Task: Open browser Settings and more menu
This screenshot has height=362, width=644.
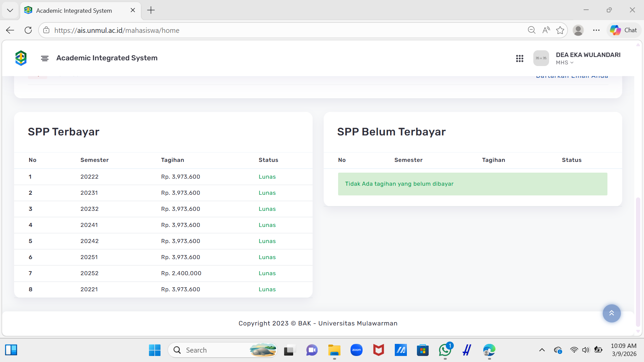Action: click(596, 30)
